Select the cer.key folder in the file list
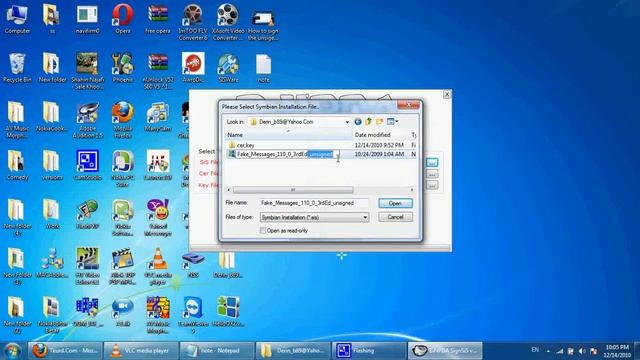This screenshot has height=360, width=640. pos(246,145)
